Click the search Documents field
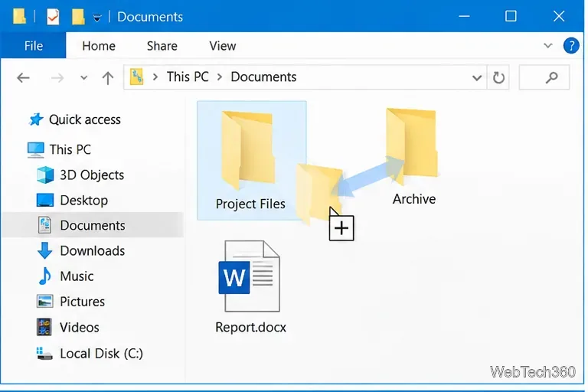This screenshot has height=392, width=588. (x=544, y=77)
